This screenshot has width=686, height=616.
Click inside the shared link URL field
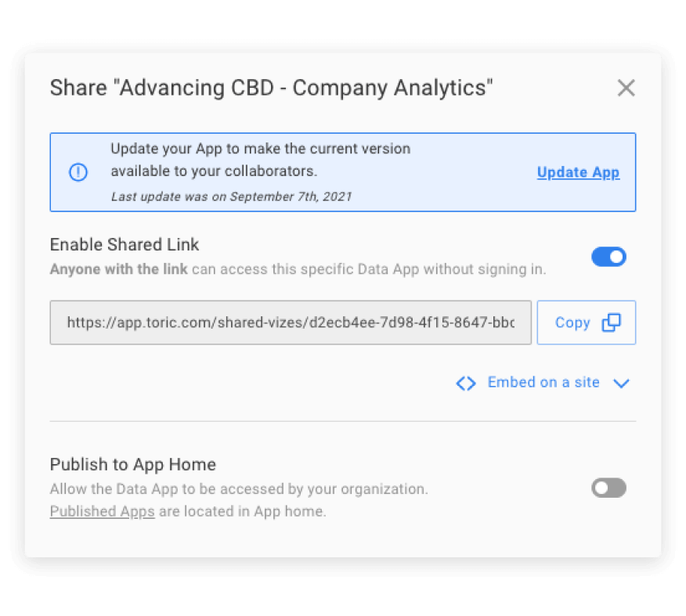(290, 322)
